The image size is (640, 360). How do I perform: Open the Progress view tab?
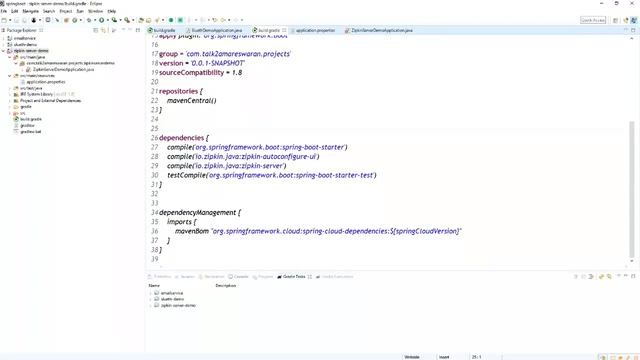pos(263,277)
